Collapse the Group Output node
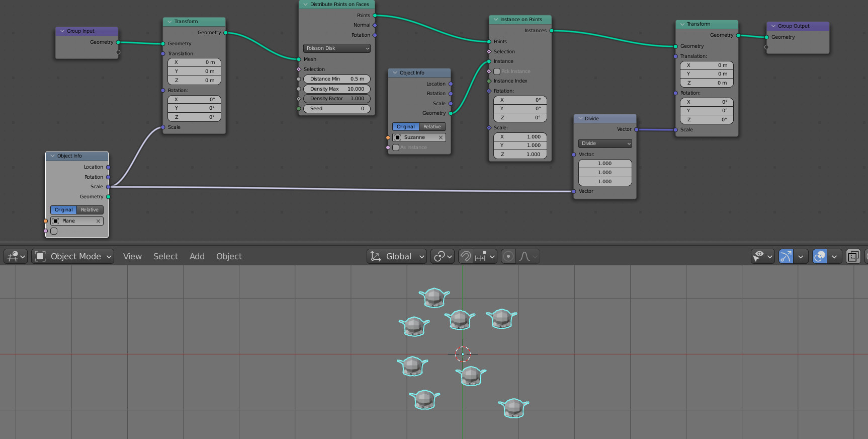Image resolution: width=868 pixels, height=439 pixels. [x=773, y=26]
